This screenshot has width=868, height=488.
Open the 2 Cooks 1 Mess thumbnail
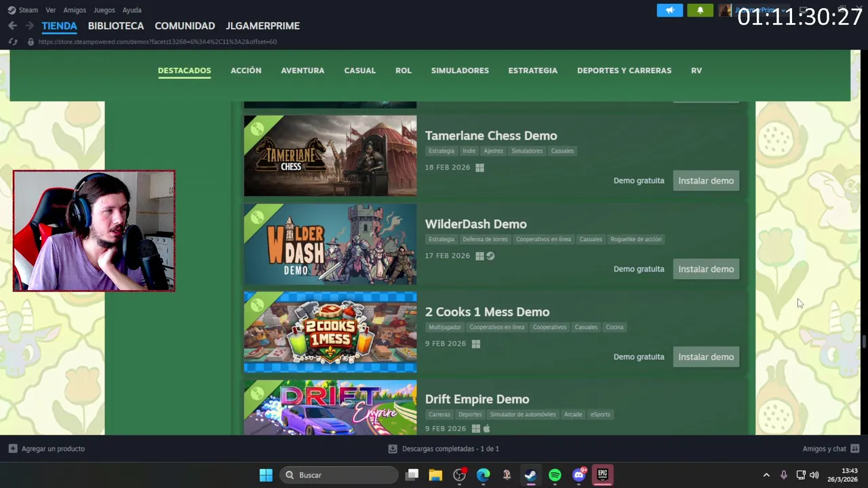[x=330, y=332]
